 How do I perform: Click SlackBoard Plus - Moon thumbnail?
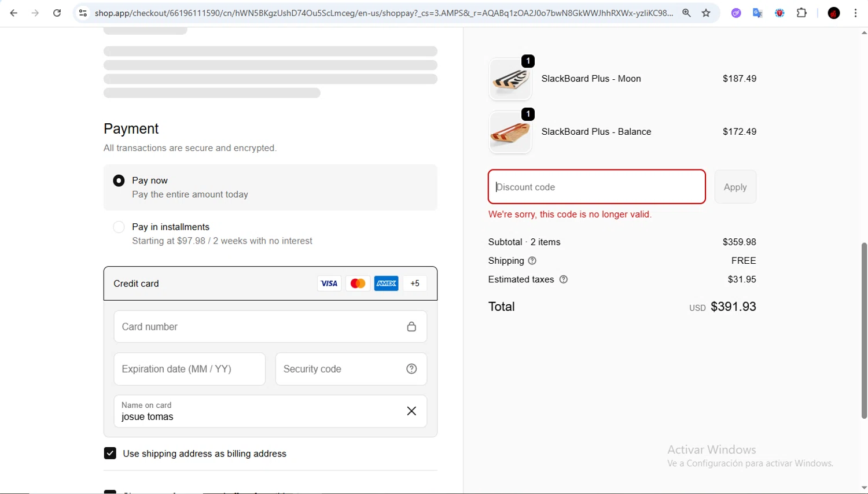(510, 79)
